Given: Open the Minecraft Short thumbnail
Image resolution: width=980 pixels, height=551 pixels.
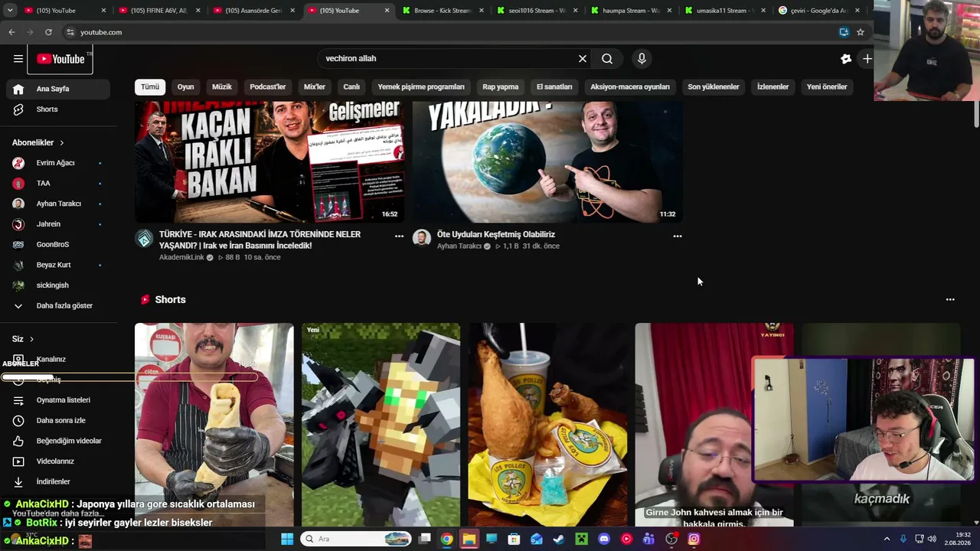Looking at the screenshot, I should pyautogui.click(x=381, y=425).
